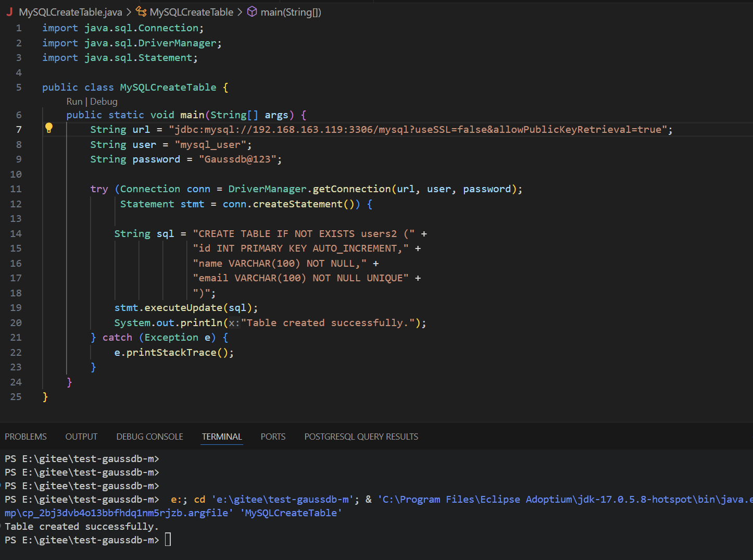
Task: Switch to the PROBLEMS panel tab
Action: (26, 437)
